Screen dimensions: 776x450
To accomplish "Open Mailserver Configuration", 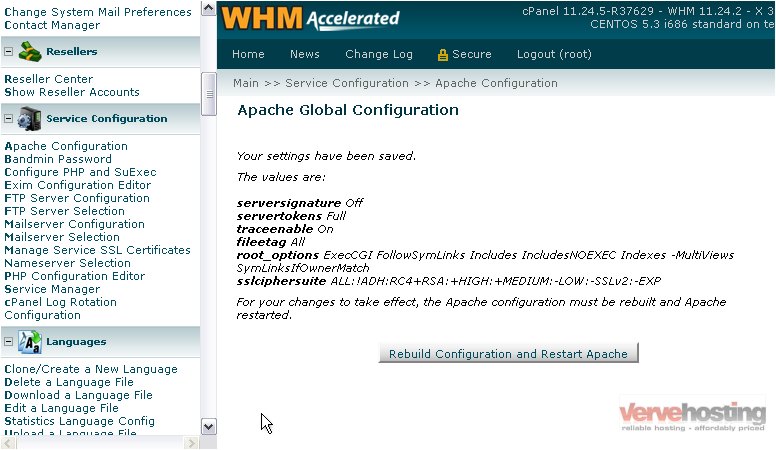I will [x=74, y=224].
